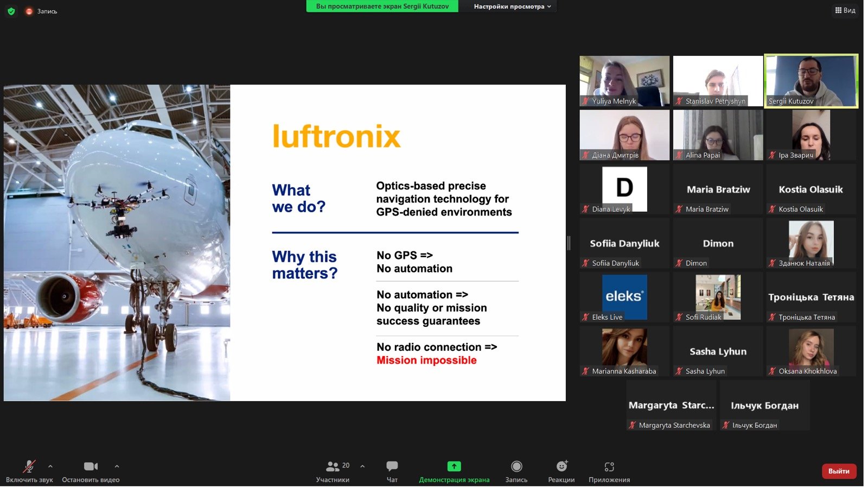Click the 'Why this matters?' heading

[x=304, y=265]
